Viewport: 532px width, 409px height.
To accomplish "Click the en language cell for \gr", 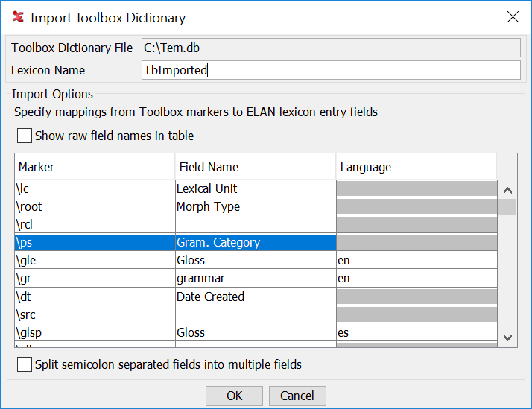I will pos(417,279).
